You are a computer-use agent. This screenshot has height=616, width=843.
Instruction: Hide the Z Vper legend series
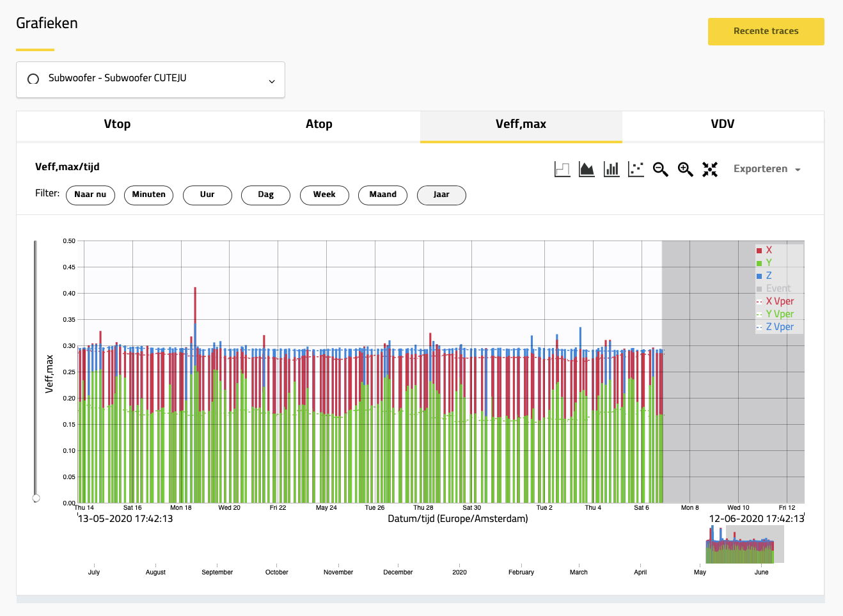click(779, 327)
